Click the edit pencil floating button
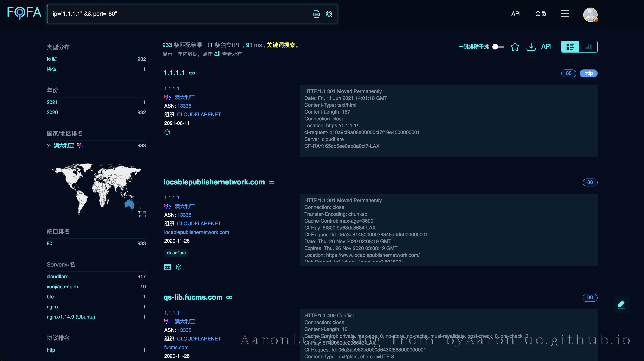Screen dimensions: 644x361 [621, 304]
